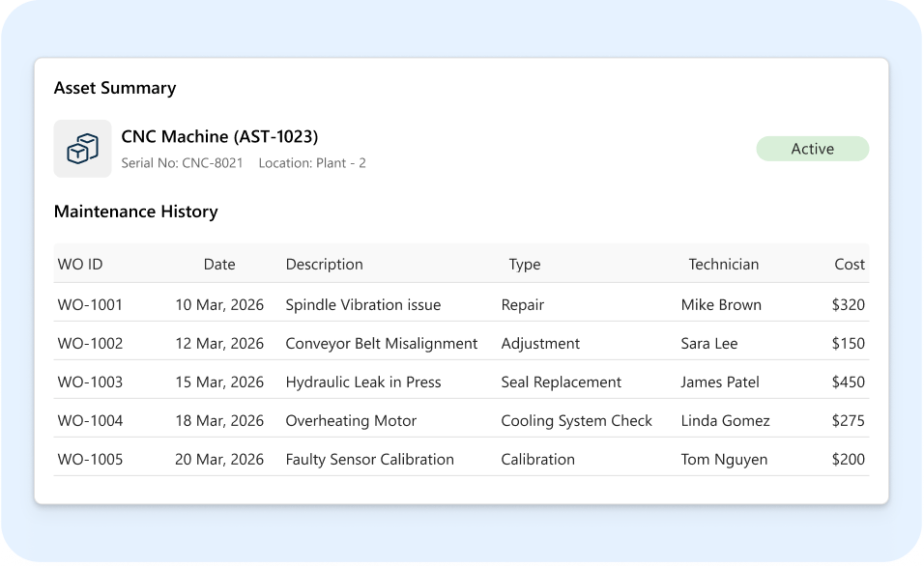This screenshot has height=566, width=924.
Task: Click the Technician column header
Action: (x=724, y=264)
